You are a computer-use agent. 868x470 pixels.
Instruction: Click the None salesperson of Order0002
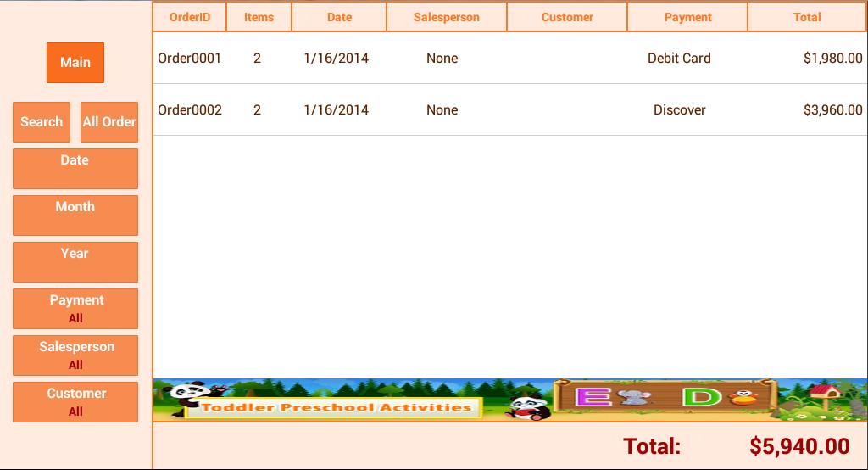(x=442, y=109)
